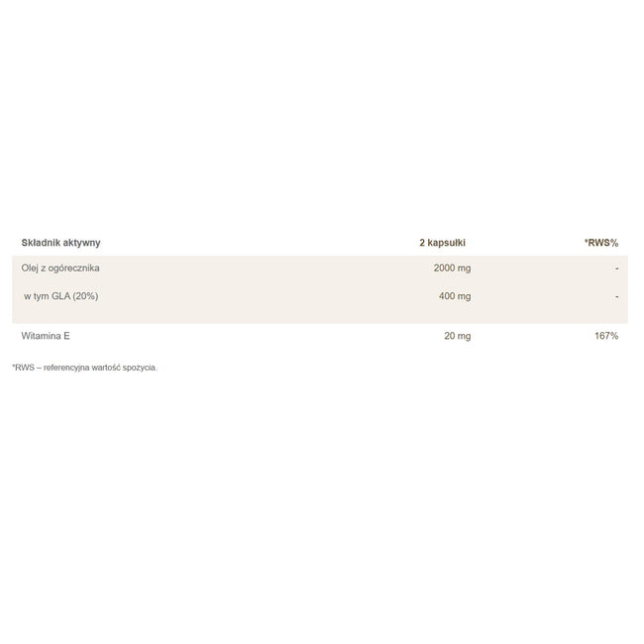Select the 'w tym GLA (20%)' row label
644x644 pixels.
point(61,296)
